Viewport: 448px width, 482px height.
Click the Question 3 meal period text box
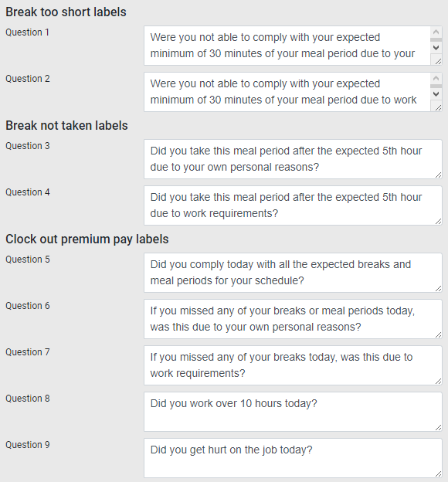click(x=293, y=159)
